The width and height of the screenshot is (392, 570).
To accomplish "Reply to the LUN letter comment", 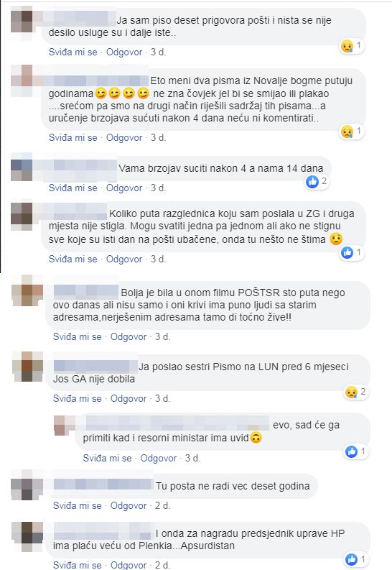I will (129, 398).
